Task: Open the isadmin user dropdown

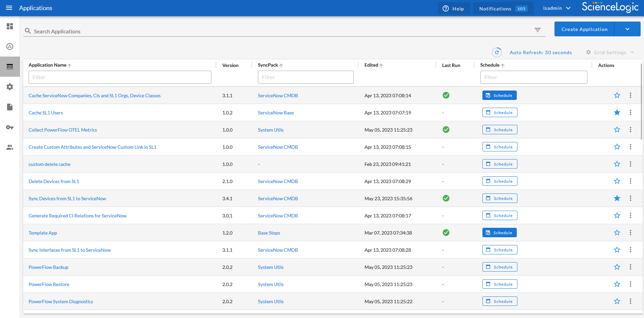Action: pyautogui.click(x=556, y=8)
